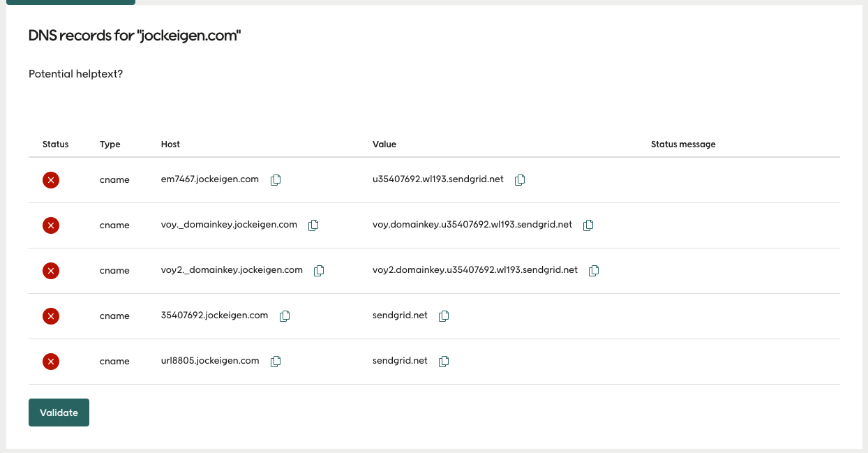Click the Status column header
This screenshot has height=453, width=868.
pos(55,144)
